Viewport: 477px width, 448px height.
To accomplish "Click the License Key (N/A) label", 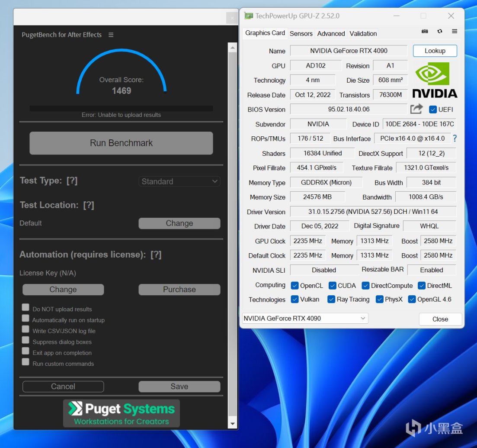I will pos(48,273).
